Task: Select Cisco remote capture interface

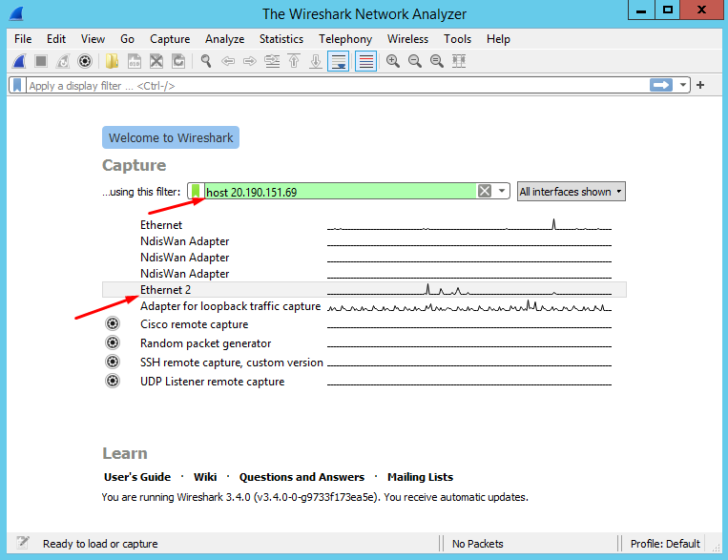Action: point(364,324)
